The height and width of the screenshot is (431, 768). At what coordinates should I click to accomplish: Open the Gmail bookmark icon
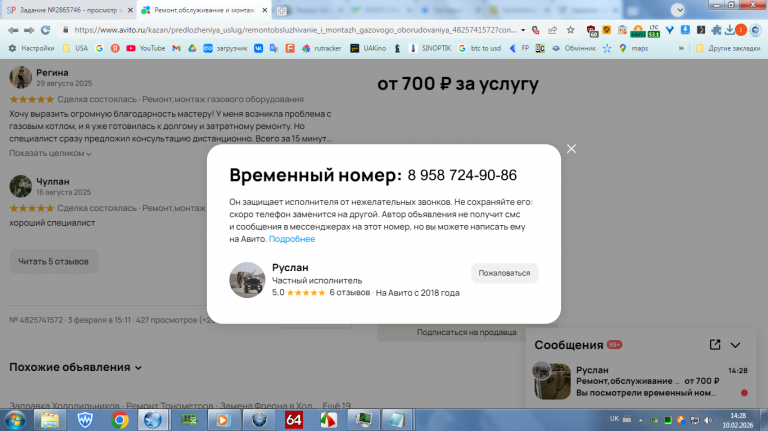coord(176,48)
